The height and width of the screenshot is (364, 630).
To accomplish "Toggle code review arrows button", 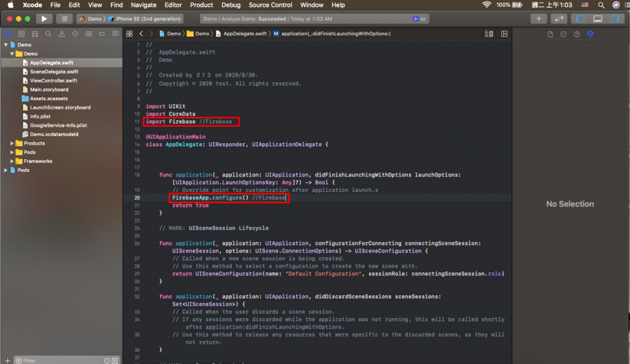I will 559,18.
